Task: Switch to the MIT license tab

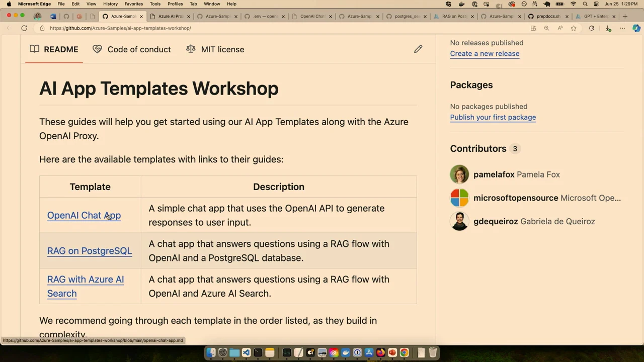Action: tap(215, 49)
